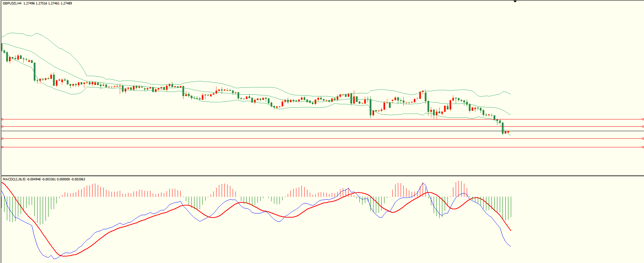Select left handle of the topmost red line
644x263 pixels.
coord(2,119)
